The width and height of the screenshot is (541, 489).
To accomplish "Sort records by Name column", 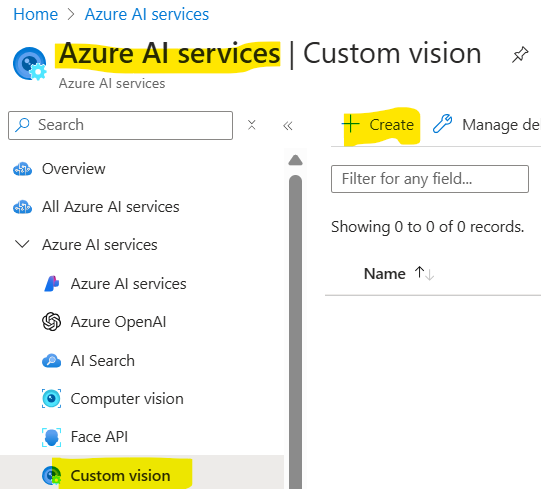I will [385, 274].
